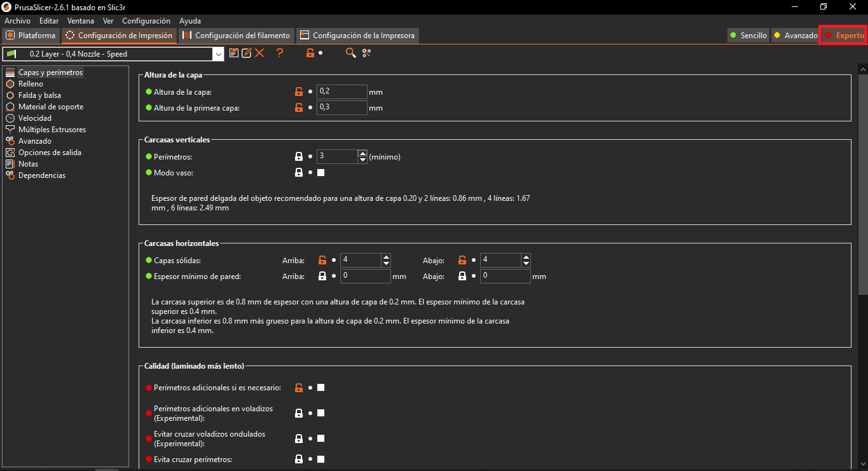Viewport: 868px width, 471px height.
Task: Open the Configuración menu
Action: [x=146, y=21]
